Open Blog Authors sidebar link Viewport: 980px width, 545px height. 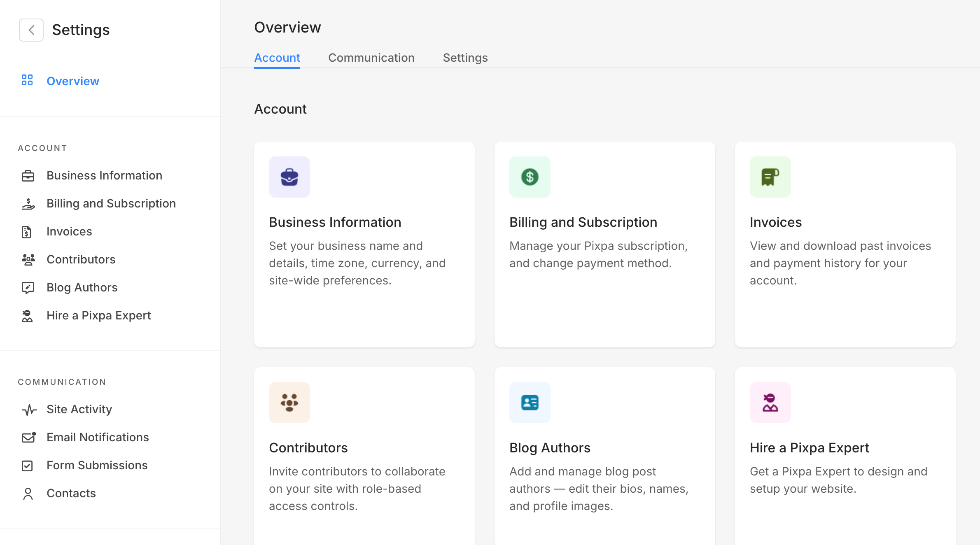point(82,287)
